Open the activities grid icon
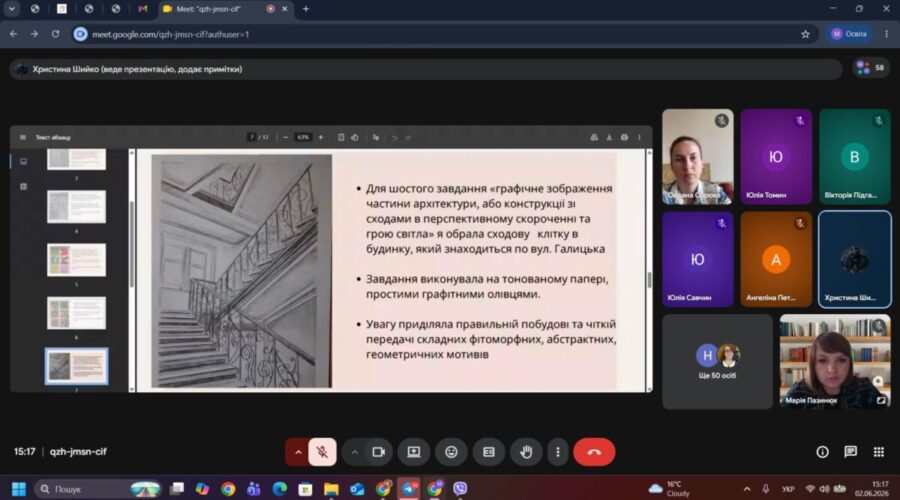900x500 pixels. (x=879, y=452)
